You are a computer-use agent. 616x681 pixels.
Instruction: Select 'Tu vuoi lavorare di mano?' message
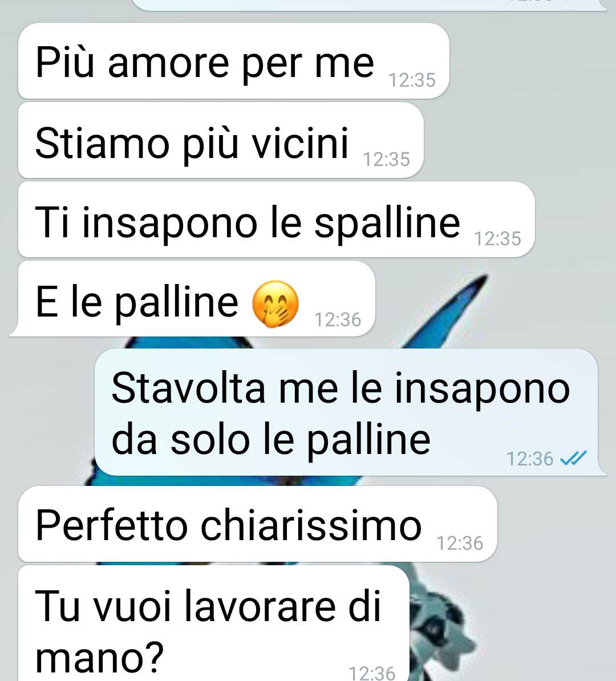pos(214,623)
